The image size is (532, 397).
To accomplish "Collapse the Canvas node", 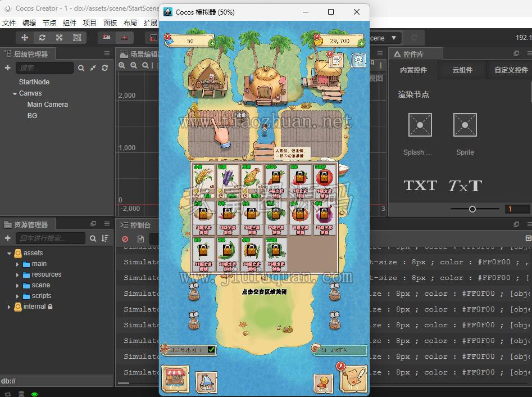I will click(x=15, y=93).
